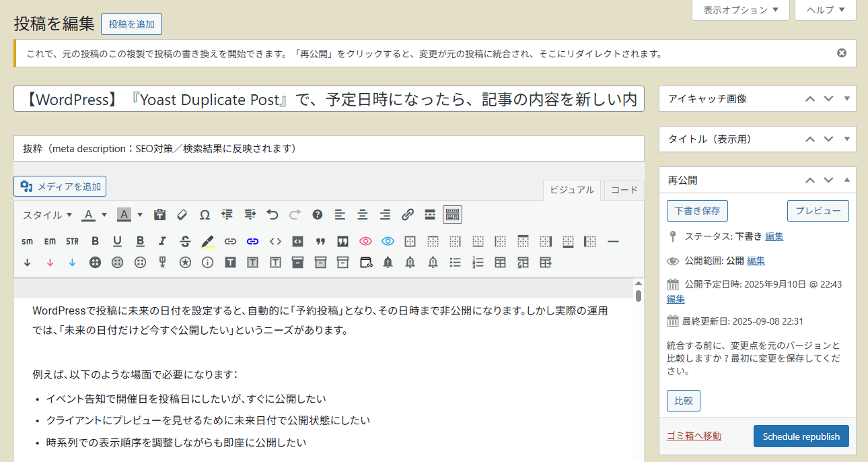Toggle italic formatting
The width and height of the screenshot is (868, 462).
point(163,241)
